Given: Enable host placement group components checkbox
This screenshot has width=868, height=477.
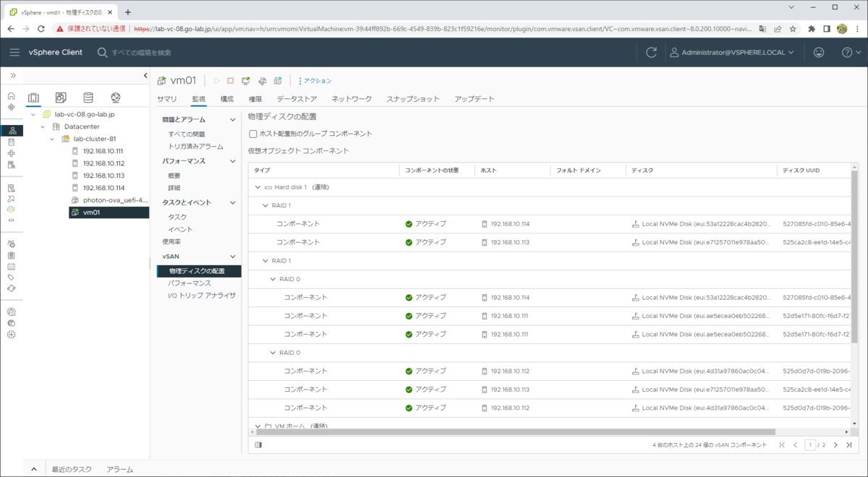Looking at the screenshot, I should click(252, 134).
